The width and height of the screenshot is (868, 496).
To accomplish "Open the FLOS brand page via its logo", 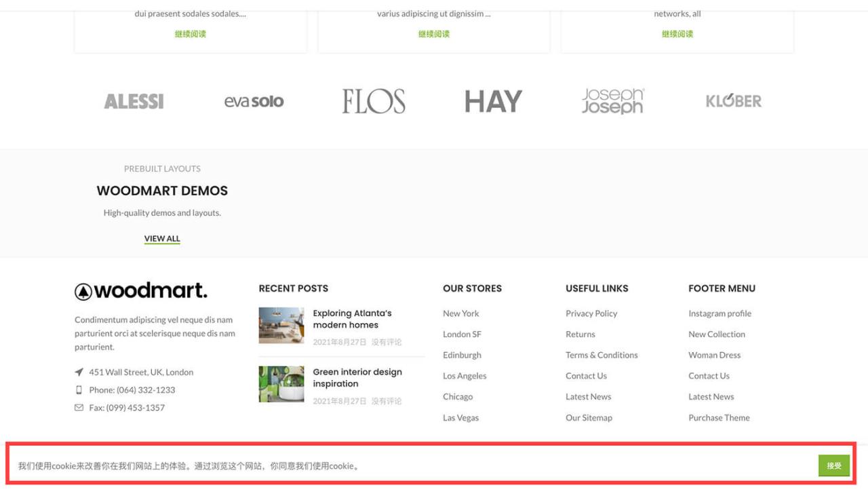I will [373, 100].
